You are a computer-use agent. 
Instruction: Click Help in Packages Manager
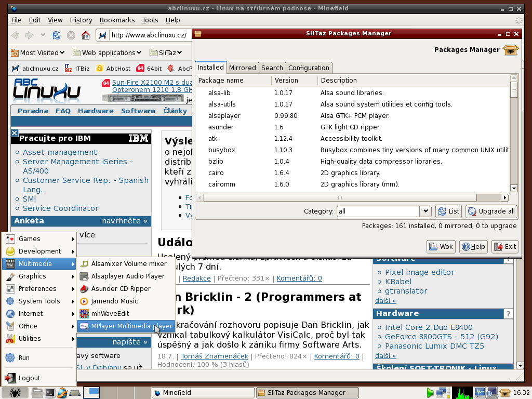click(x=474, y=247)
